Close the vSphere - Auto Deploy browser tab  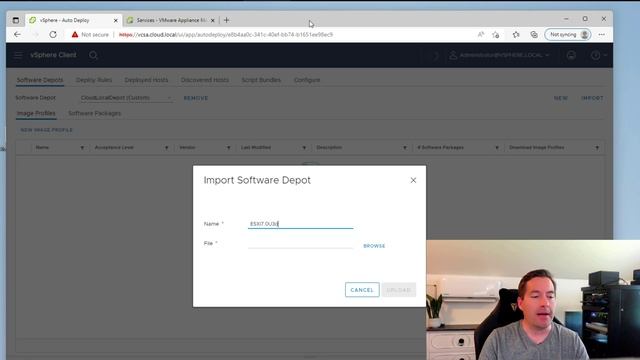(116, 20)
